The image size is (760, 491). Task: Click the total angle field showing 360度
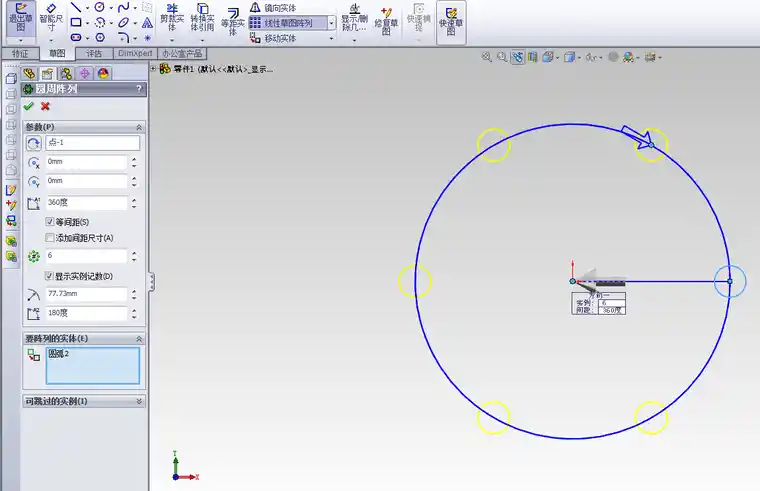86,202
